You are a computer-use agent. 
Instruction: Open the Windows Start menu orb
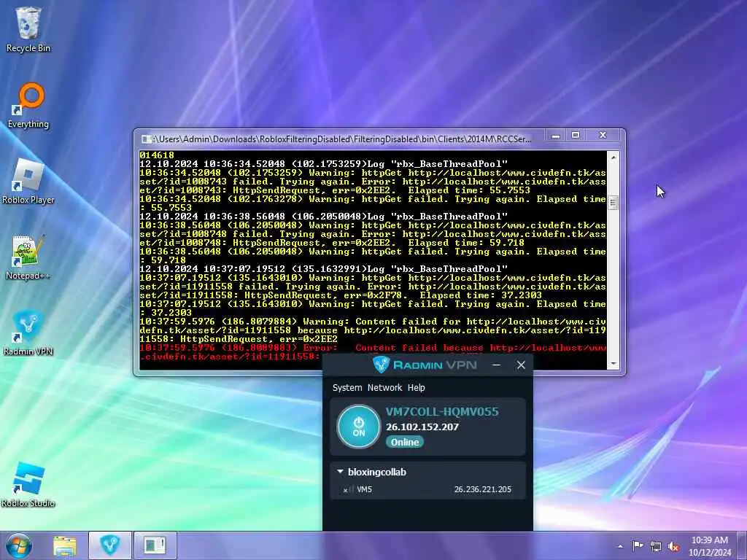pyautogui.click(x=19, y=545)
